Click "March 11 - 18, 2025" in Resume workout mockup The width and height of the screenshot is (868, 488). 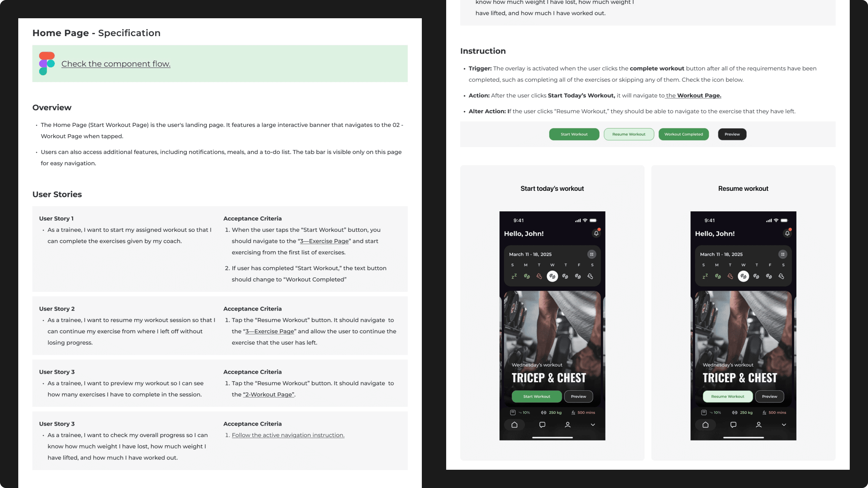[721, 254]
